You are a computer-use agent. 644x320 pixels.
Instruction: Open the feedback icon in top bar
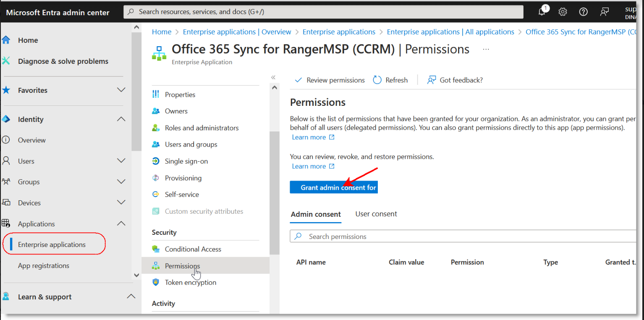[x=604, y=12]
